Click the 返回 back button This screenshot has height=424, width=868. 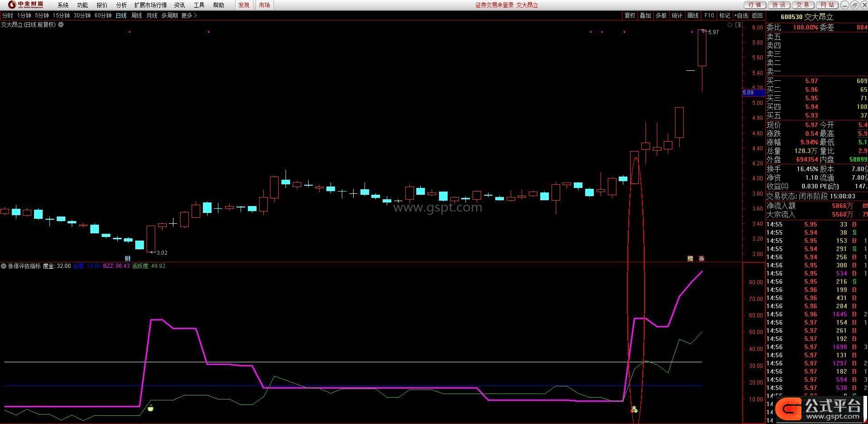[757, 15]
